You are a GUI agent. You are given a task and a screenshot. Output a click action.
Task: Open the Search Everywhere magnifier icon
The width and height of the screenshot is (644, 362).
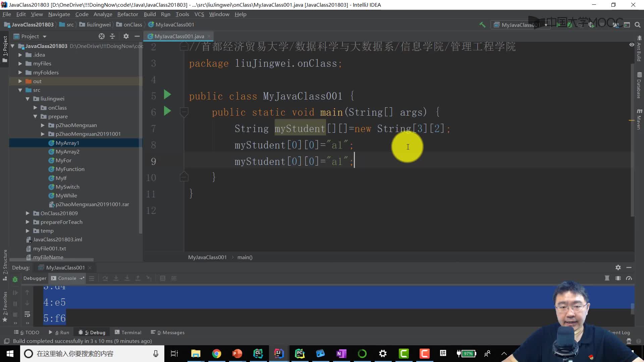click(x=638, y=25)
